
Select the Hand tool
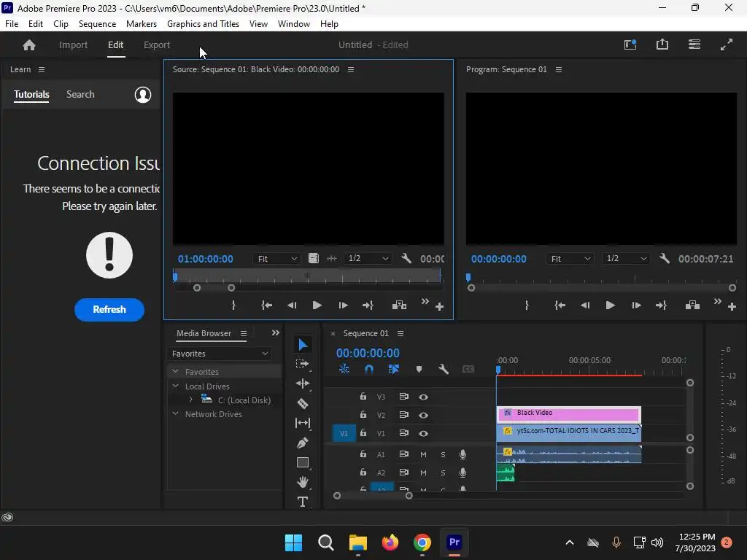[x=303, y=482]
